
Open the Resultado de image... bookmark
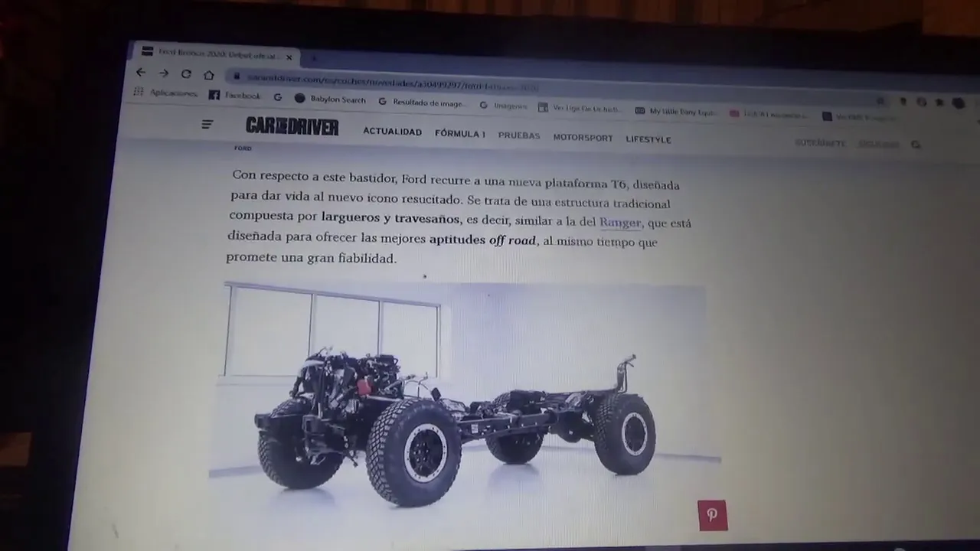[423, 102]
